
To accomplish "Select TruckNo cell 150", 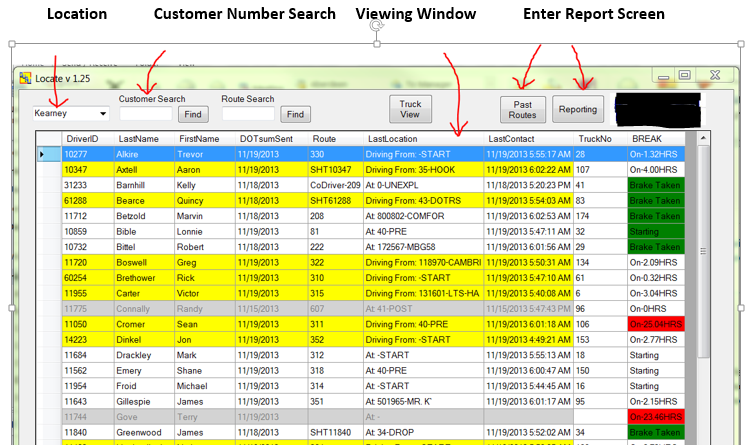I will pyautogui.click(x=600, y=371).
